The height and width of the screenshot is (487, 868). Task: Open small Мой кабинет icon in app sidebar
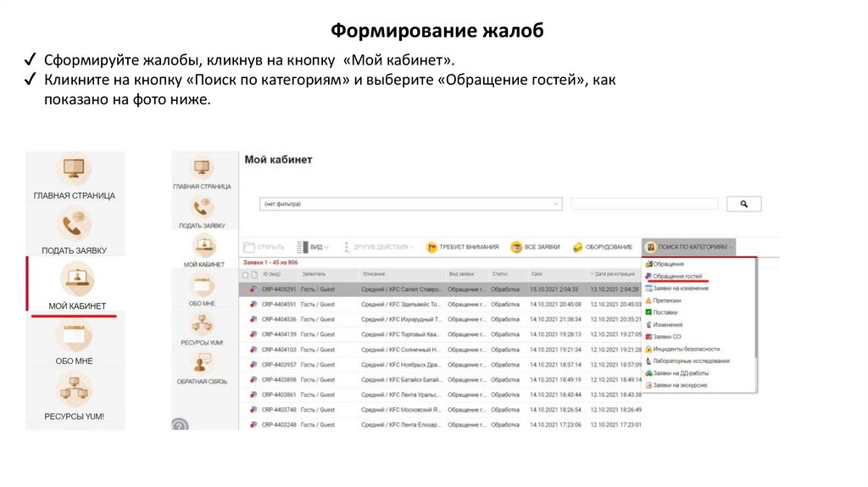(203, 246)
